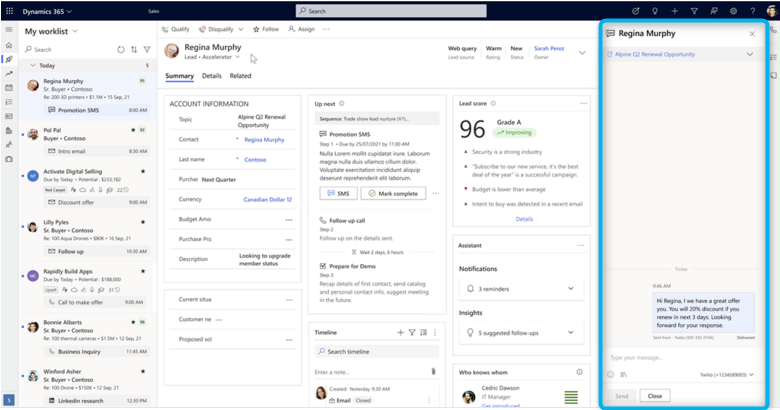Toggle favorite star for Lilly Pyles

tap(143, 222)
